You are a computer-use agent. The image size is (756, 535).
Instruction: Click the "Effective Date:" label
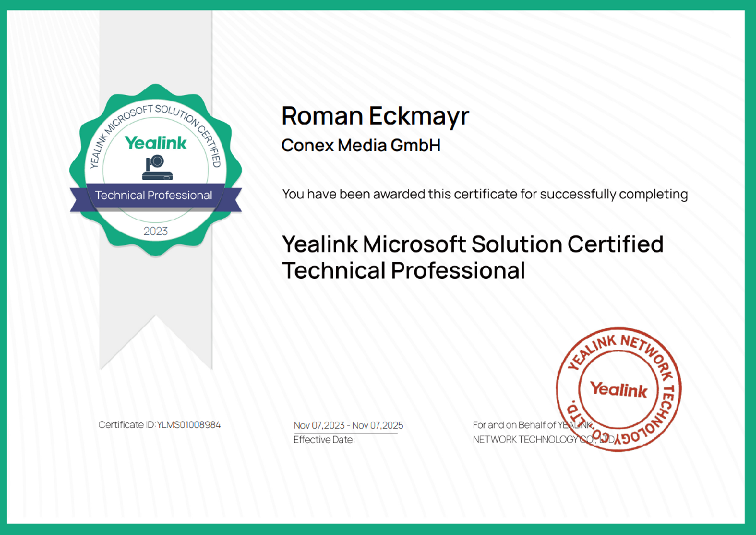tap(324, 440)
